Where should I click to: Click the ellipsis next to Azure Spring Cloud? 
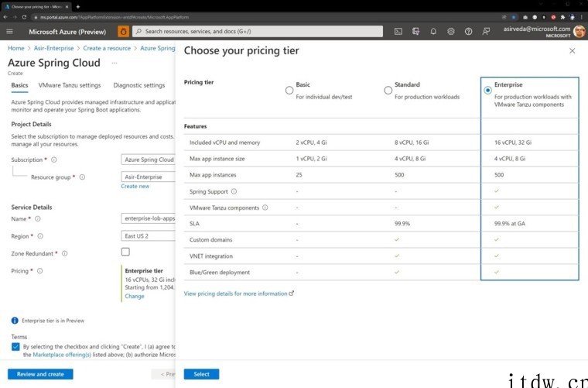[x=115, y=63]
